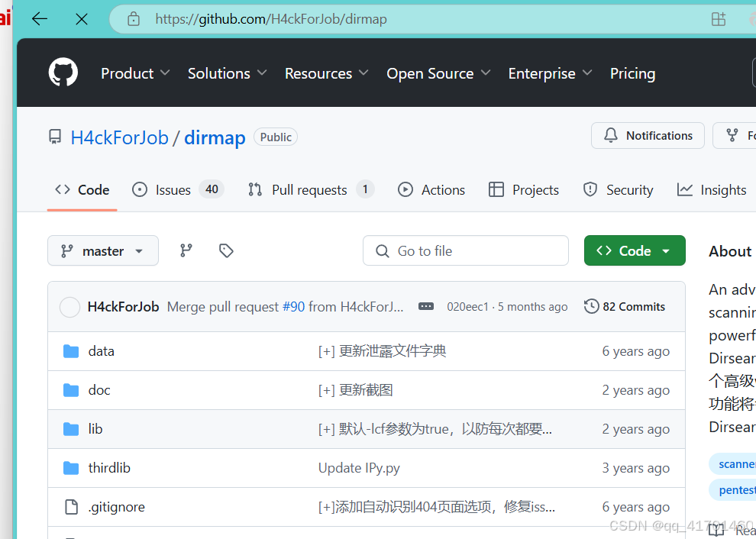Click the address bar URL field
Viewport: 756px width, 539px height.
[x=271, y=19]
